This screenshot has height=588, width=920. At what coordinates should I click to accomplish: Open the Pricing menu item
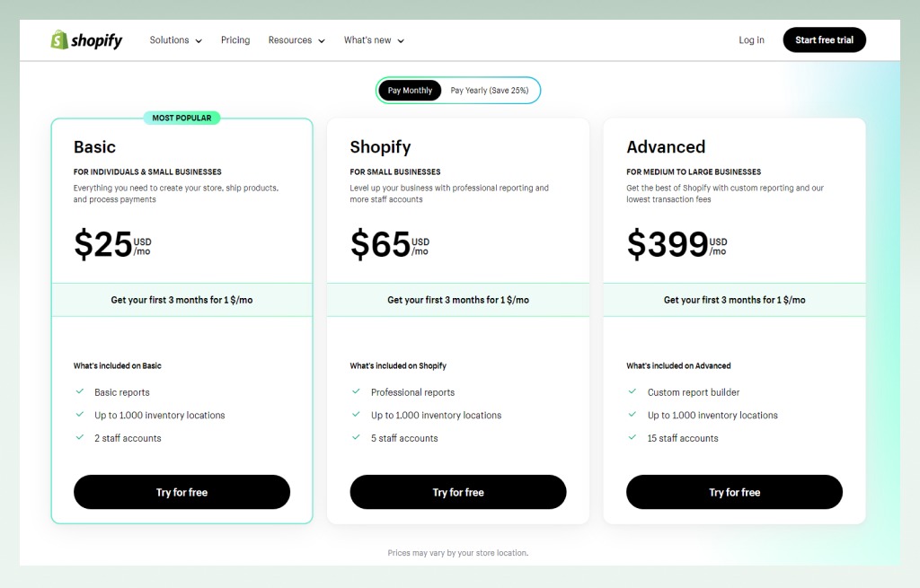pos(235,39)
